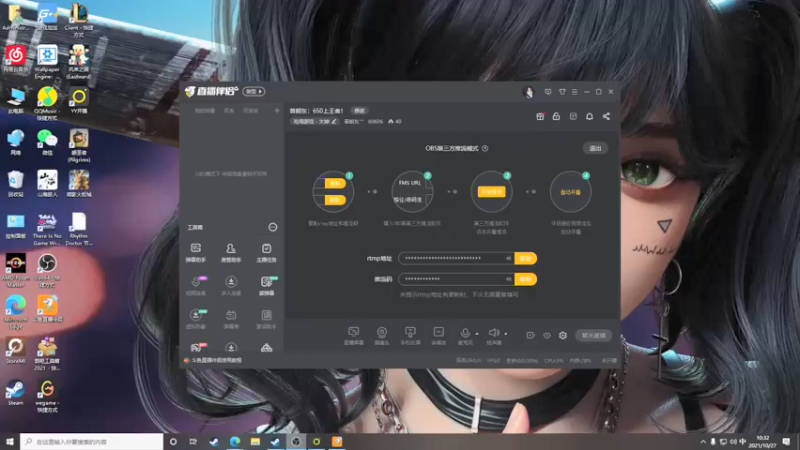
Task: Open Steam shortcut on the desktop
Action: coord(15,393)
